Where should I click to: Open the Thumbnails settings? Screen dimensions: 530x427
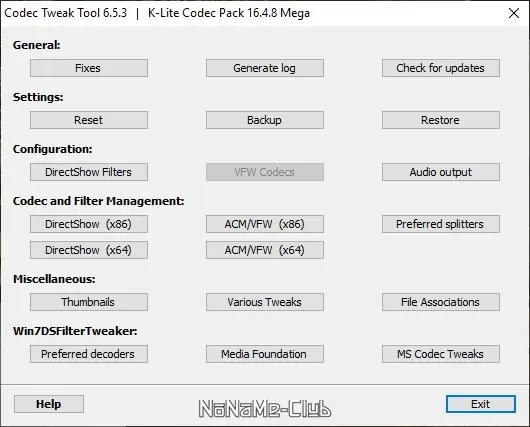[x=89, y=302]
